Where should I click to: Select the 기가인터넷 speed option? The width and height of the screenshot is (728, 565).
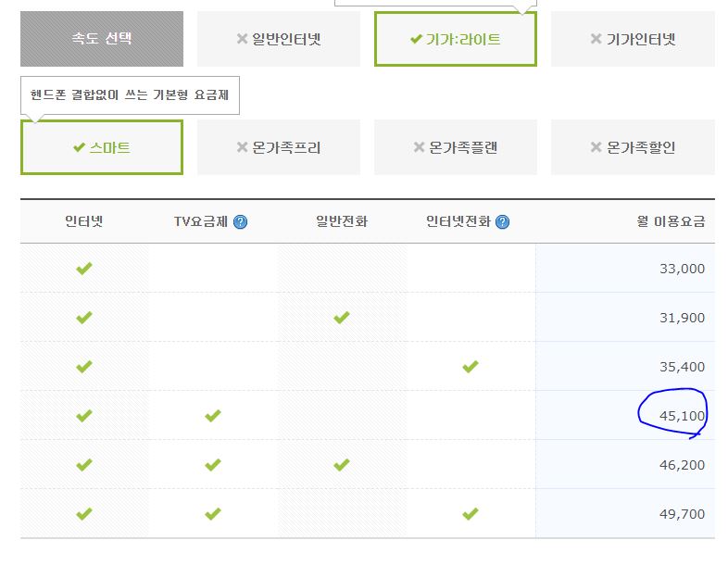633,39
